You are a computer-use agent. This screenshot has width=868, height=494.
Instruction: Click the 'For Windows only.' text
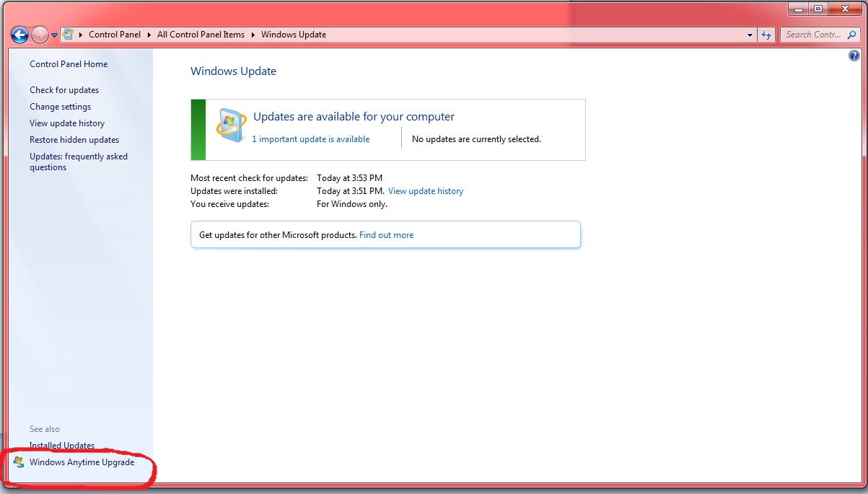[x=352, y=204]
